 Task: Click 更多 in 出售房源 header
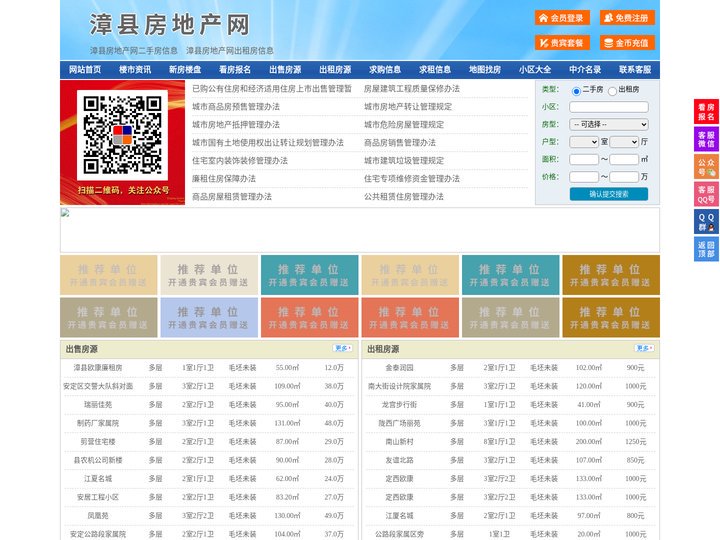(343, 349)
